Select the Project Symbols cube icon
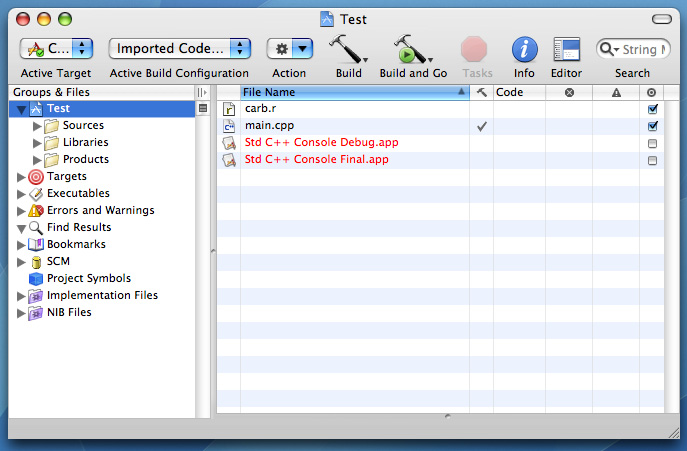This screenshot has height=451, width=687. [36, 279]
